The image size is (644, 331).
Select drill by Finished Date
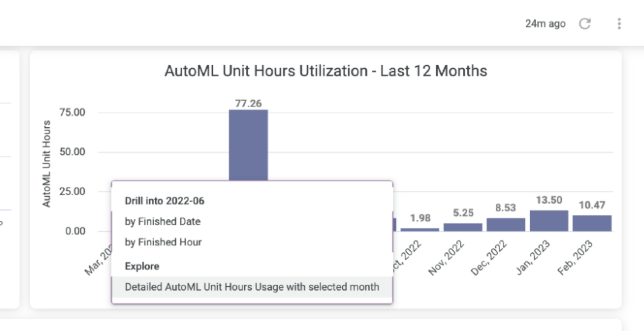[x=163, y=221]
